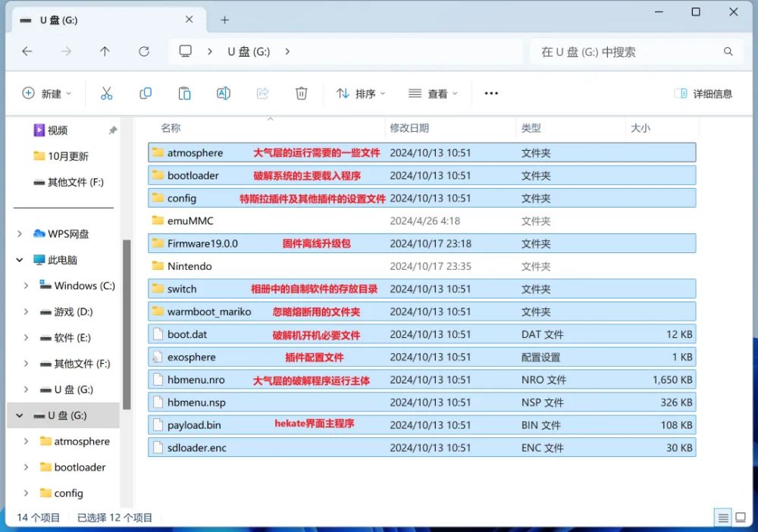Switch to details view in the status bar

(723, 517)
